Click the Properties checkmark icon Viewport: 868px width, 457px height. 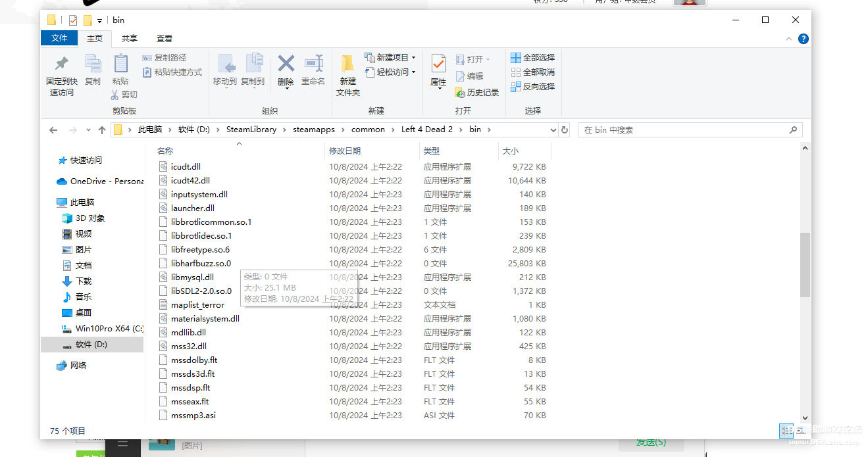(x=438, y=64)
